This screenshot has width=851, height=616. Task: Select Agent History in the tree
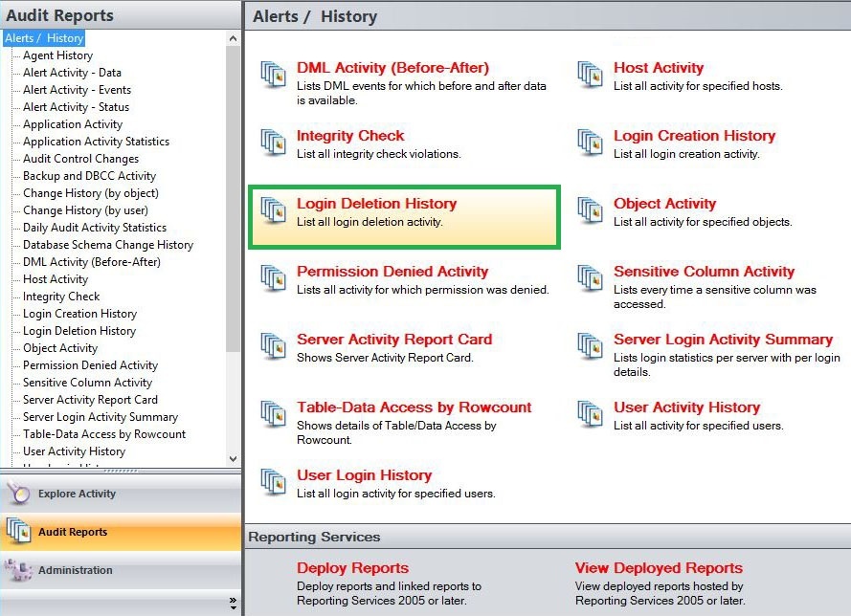pos(57,55)
